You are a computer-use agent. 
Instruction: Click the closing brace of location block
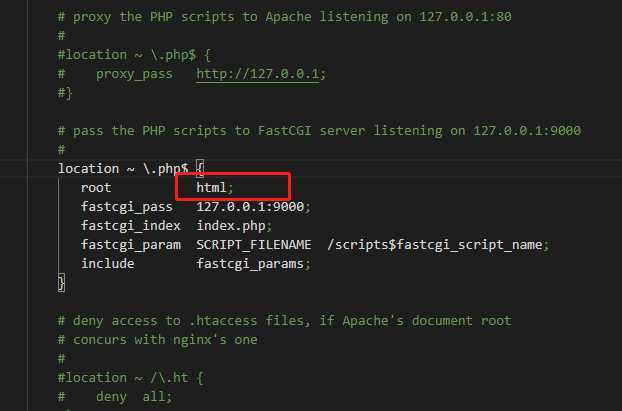click(x=61, y=283)
